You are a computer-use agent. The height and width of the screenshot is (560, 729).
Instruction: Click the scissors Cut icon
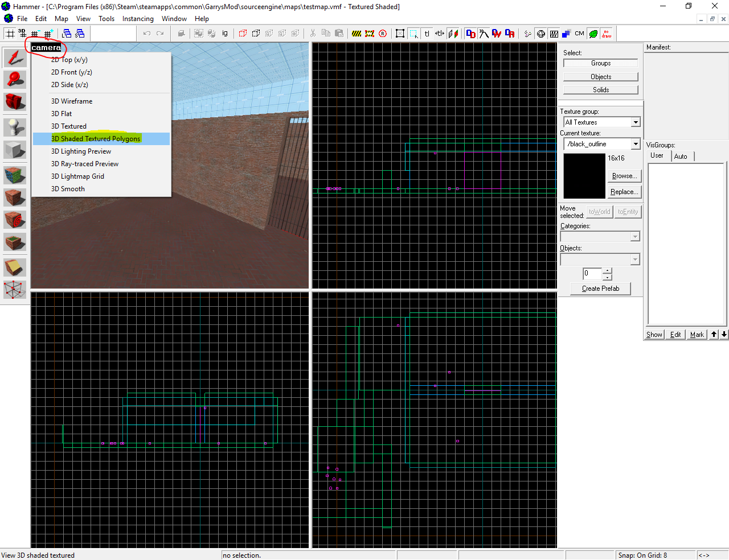point(313,34)
